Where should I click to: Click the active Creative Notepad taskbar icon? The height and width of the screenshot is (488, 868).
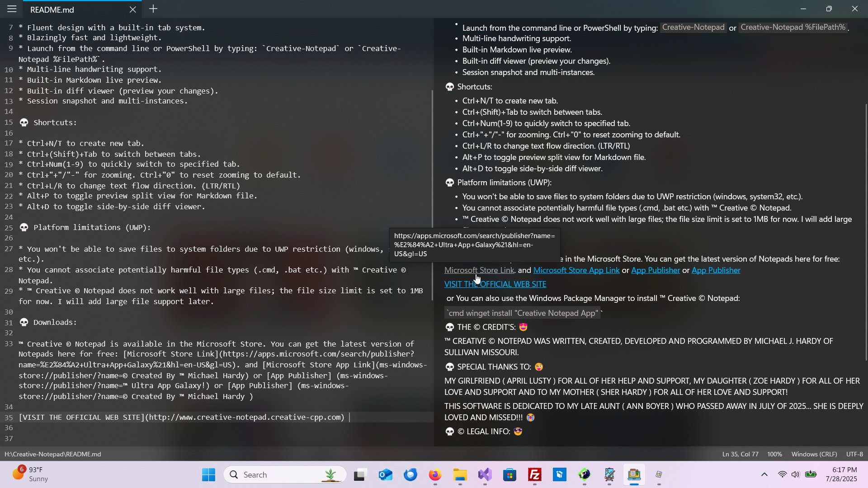tap(634, 475)
